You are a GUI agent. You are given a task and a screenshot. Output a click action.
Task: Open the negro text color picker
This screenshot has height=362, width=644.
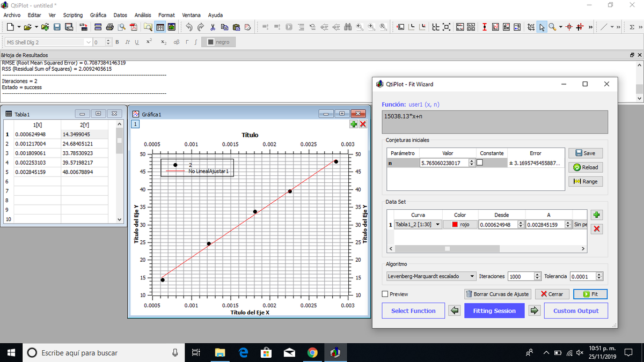(218, 42)
